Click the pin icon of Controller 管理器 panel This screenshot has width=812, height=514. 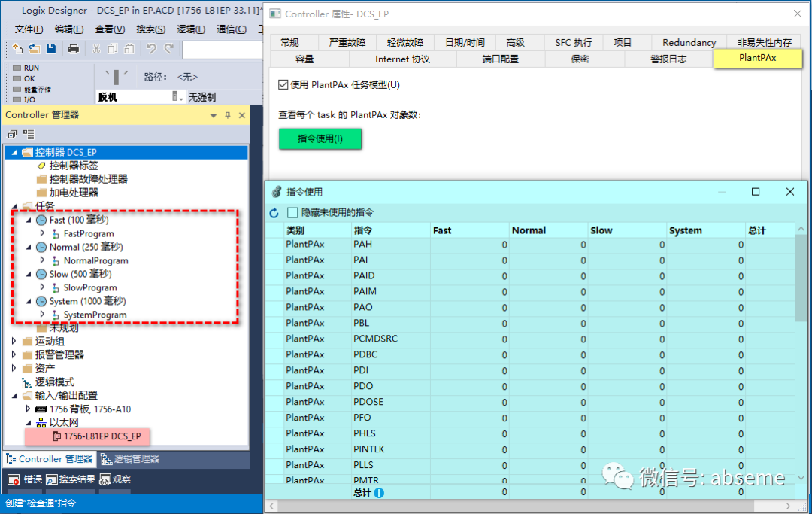click(x=228, y=115)
